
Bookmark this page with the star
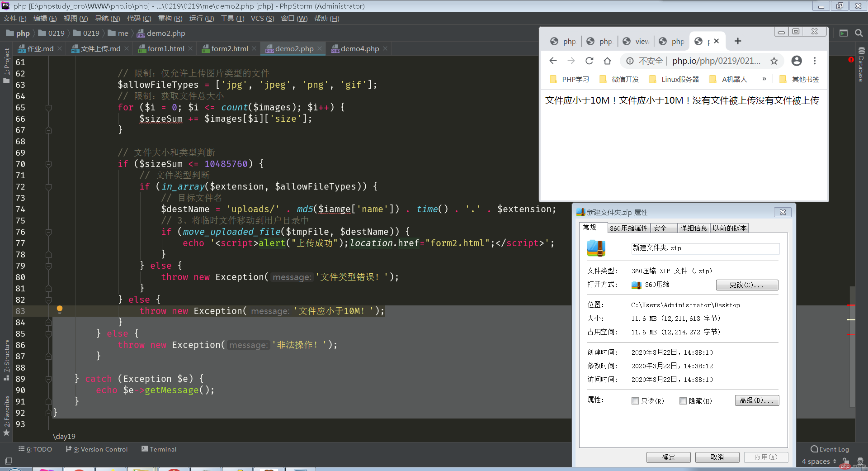(774, 61)
